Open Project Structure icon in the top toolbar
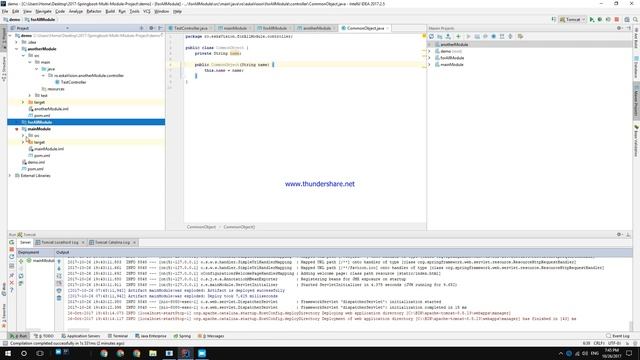This screenshot has width=640, height=360. click(x=627, y=19)
